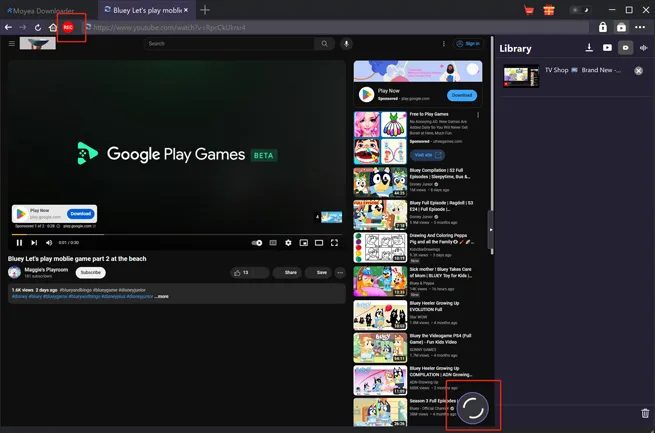The image size is (655, 433).
Task: Remove the TV Shop item from Library
Action: point(638,71)
